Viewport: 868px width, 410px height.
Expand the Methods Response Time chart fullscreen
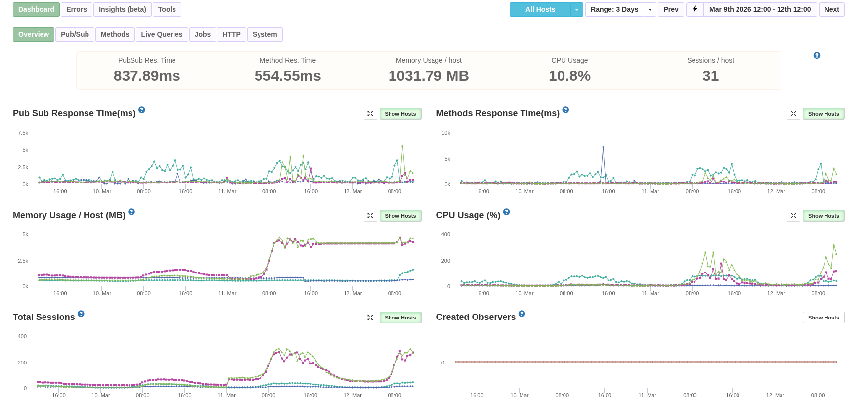[x=793, y=114]
